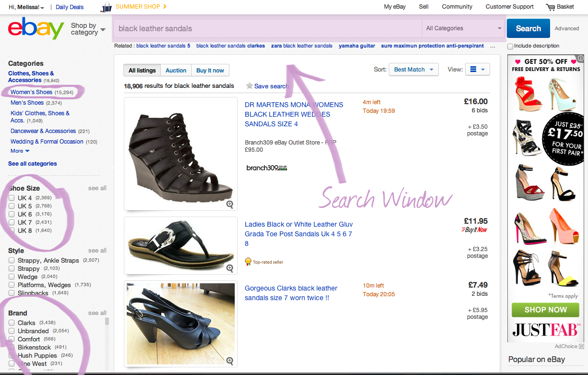The height and width of the screenshot is (375, 588).
Task: Open My eBay menu
Action: (x=395, y=7)
